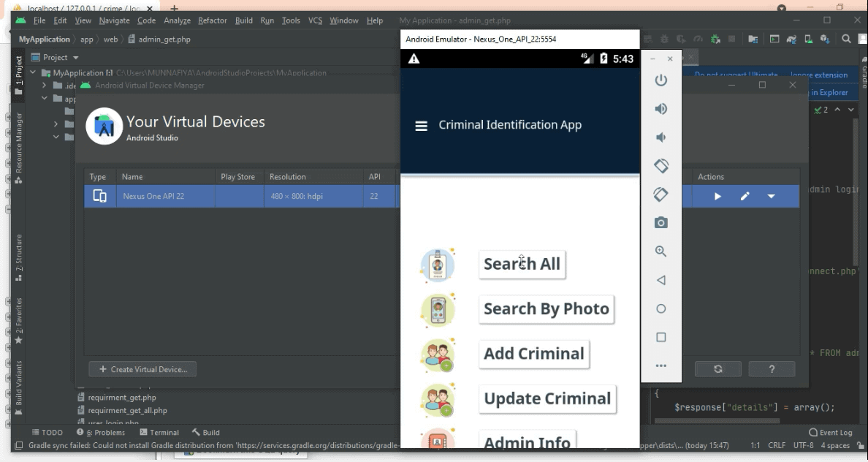Open the hamburger menu in Criminal app
Image resolution: width=868 pixels, height=462 pixels.
[x=421, y=126]
